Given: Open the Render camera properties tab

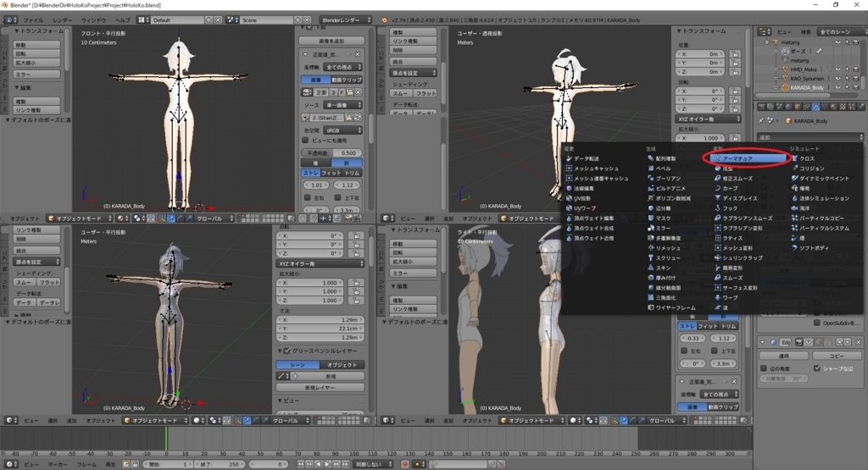Looking at the screenshot, I should point(762,107).
